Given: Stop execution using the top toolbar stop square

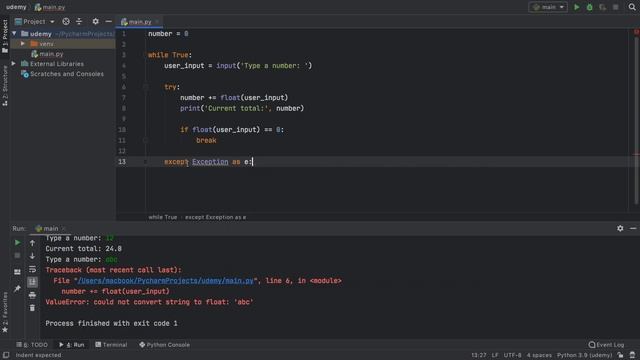Looking at the screenshot, I should tap(616, 7).
